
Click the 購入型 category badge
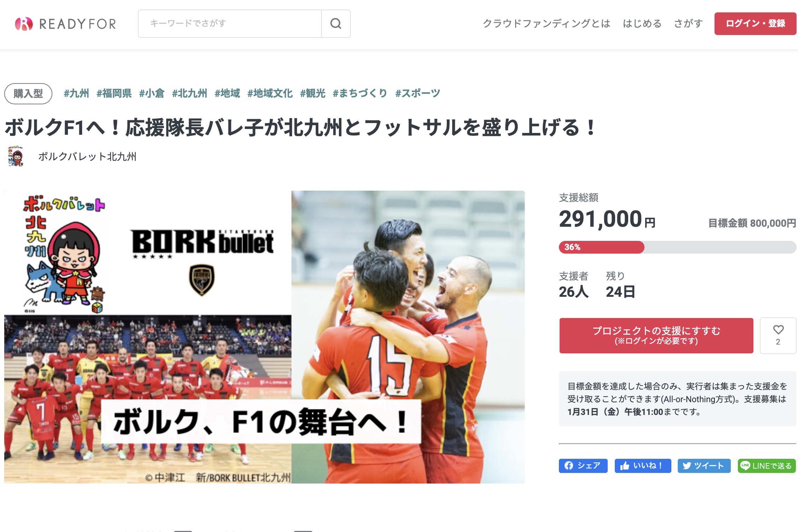click(x=28, y=93)
